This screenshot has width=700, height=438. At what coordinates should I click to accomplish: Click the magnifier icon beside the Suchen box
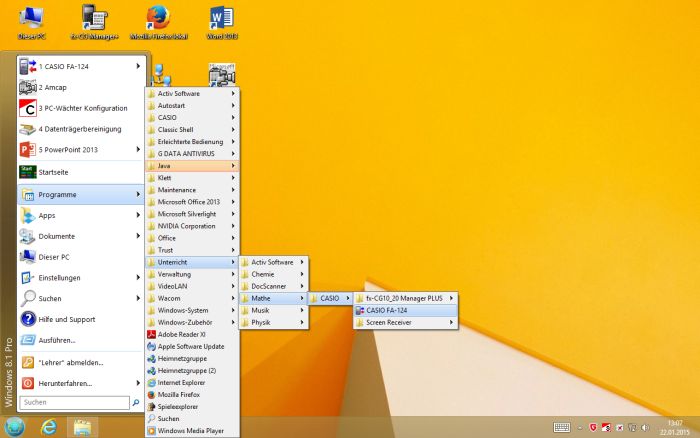coord(136,402)
